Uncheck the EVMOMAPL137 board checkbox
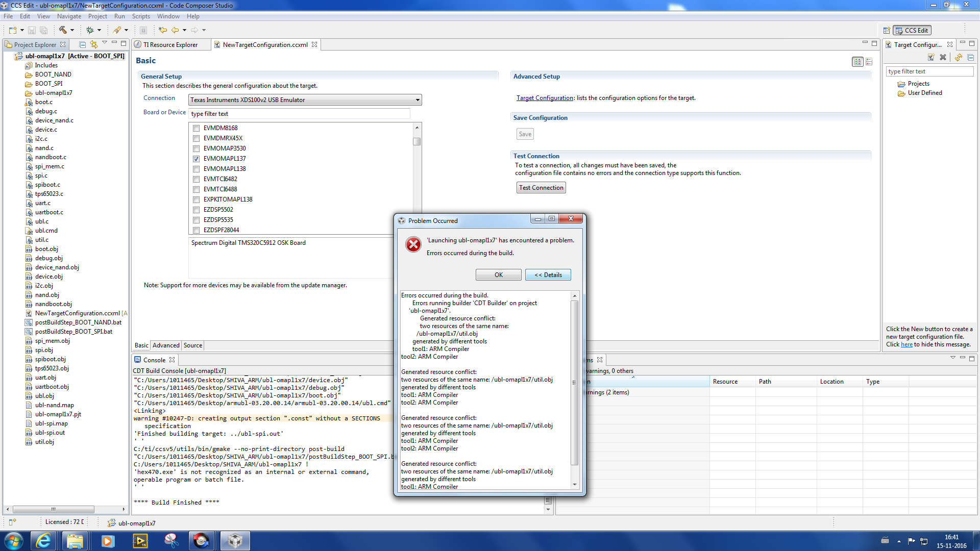Image resolution: width=980 pixels, height=551 pixels. pos(196,159)
